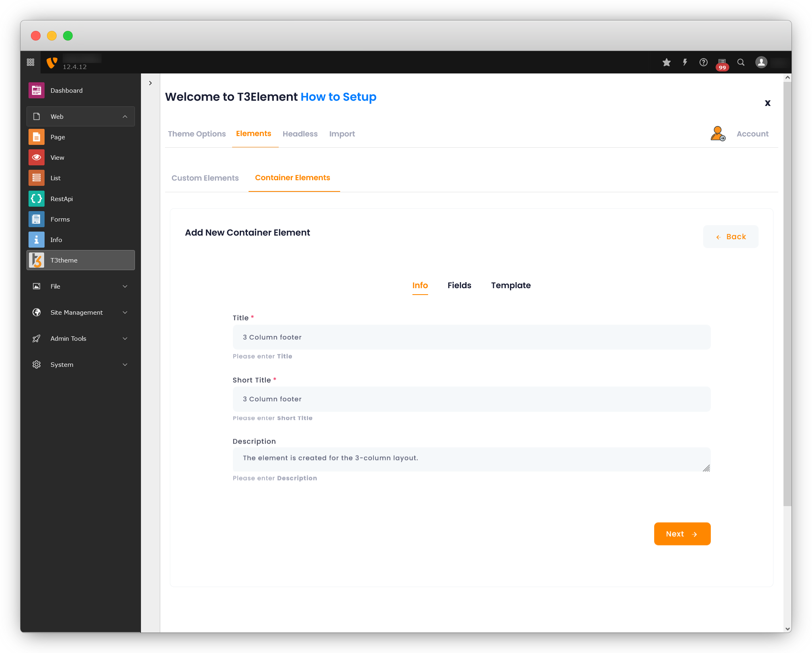
Task: Select the Info step tab
Action: click(420, 285)
